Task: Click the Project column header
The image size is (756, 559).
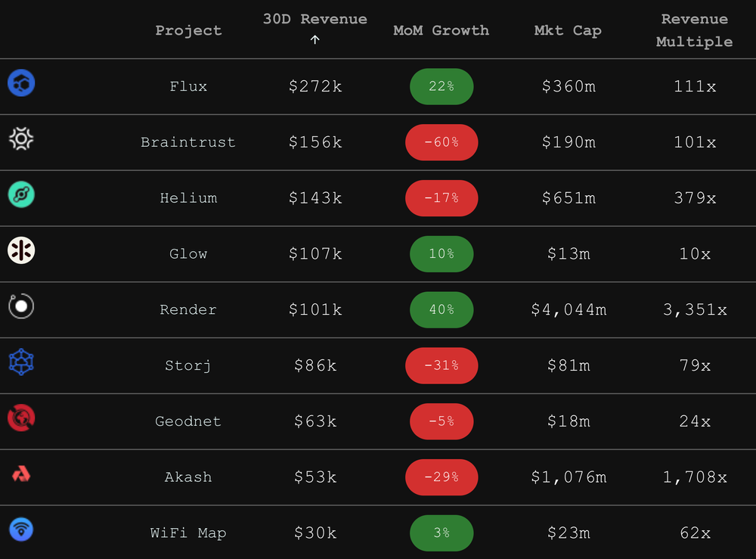Action: pos(188,31)
